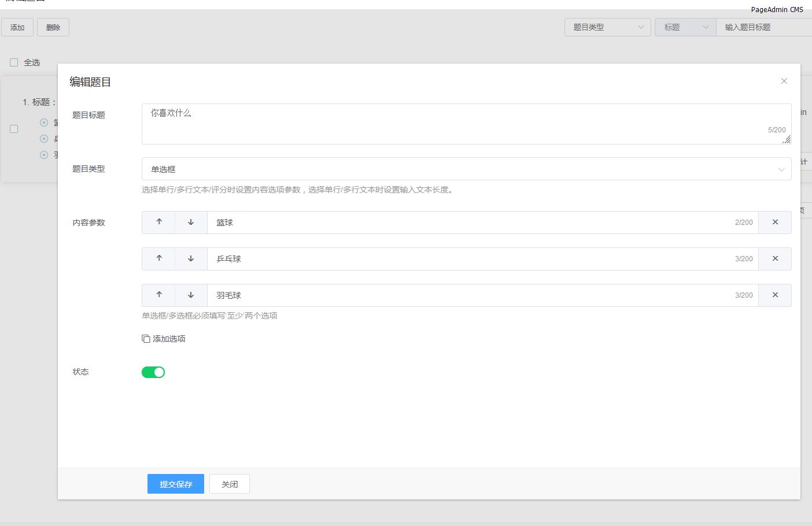Click the 添加选项 copy icon
Viewport: 812px width, 526px height.
click(x=146, y=339)
